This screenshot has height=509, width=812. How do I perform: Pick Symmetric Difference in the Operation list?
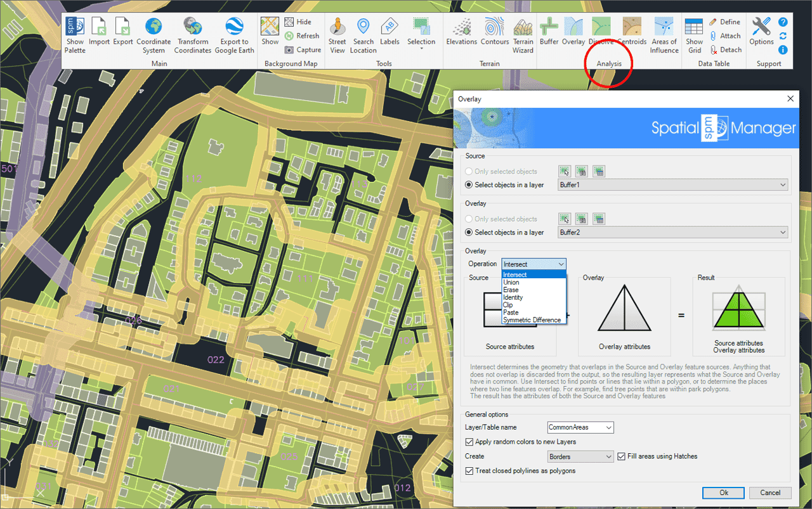click(x=532, y=320)
